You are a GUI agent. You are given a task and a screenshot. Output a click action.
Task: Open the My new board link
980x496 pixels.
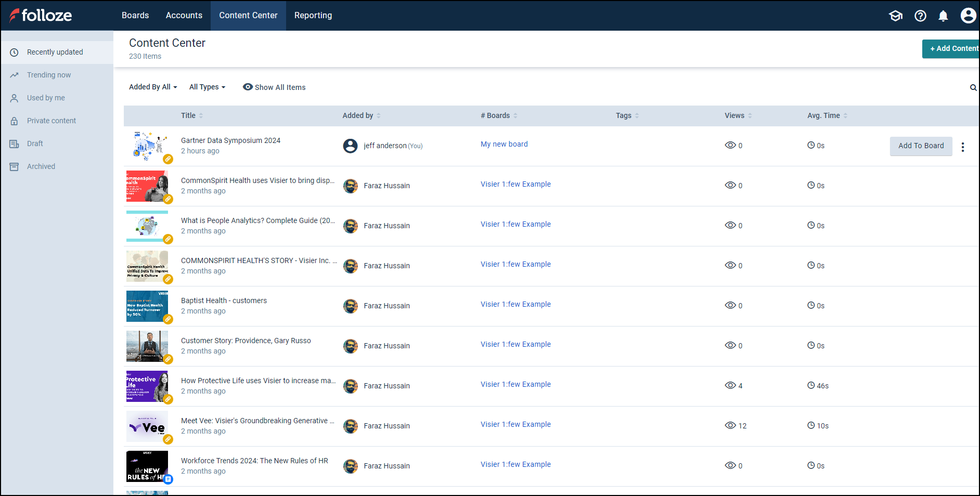pos(504,144)
